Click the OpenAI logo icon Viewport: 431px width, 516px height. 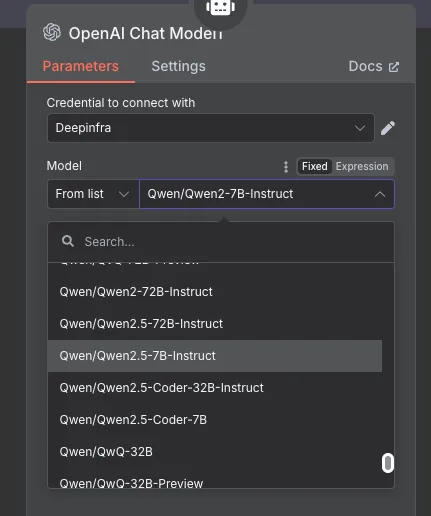click(52, 32)
